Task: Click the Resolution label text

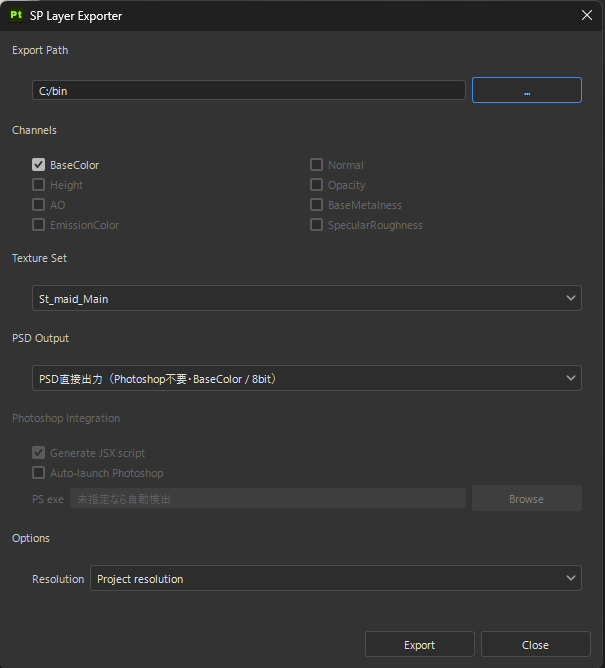Action: [58, 579]
